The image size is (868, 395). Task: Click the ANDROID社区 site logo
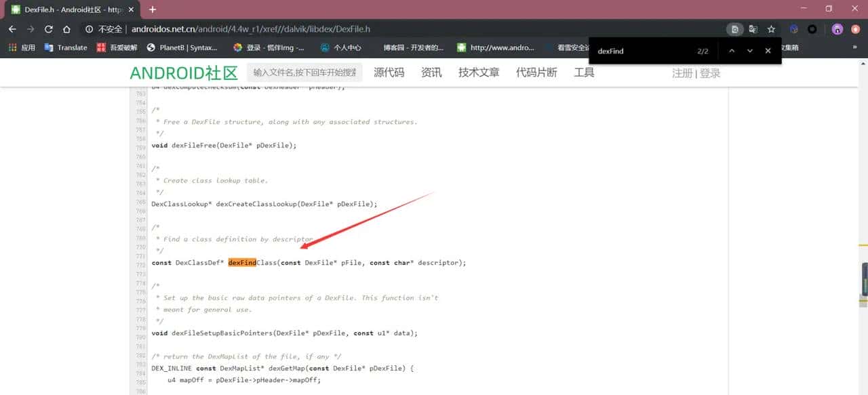184,72
